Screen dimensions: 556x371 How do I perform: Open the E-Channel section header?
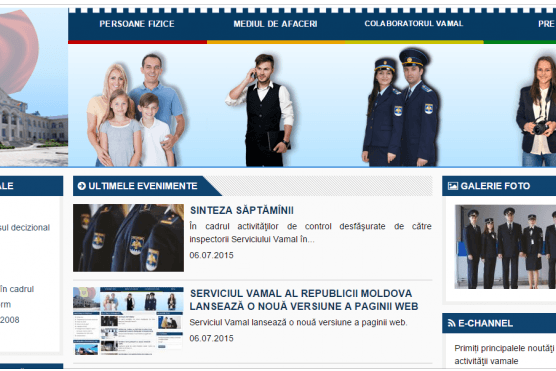pos(485,323)
